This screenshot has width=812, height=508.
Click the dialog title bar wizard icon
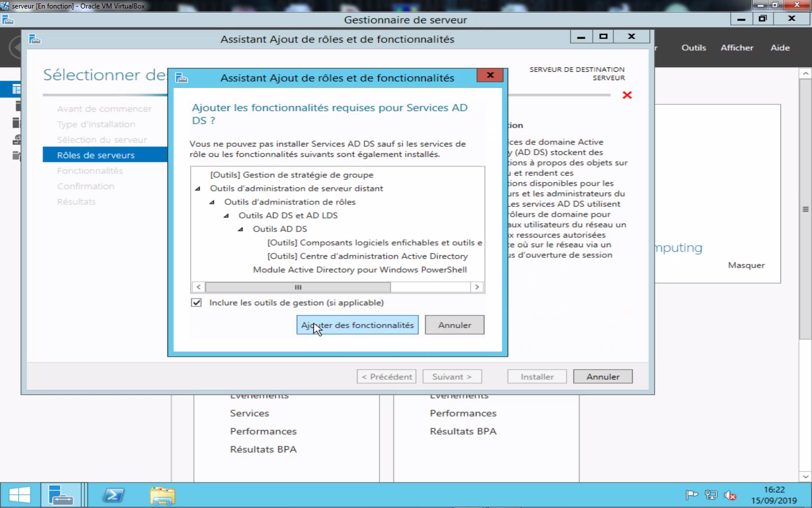click(x=181, y=78)
